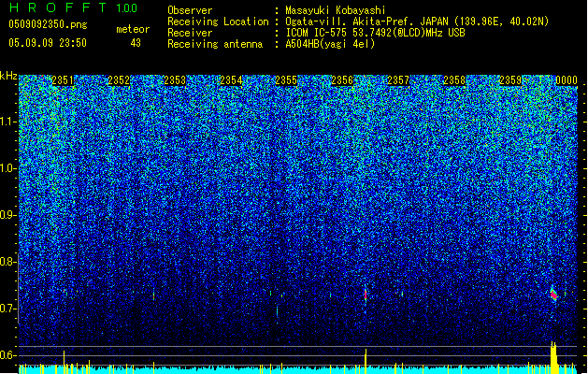
Task: Click the 2352 time marker
Action: click(x=119, y=80)
